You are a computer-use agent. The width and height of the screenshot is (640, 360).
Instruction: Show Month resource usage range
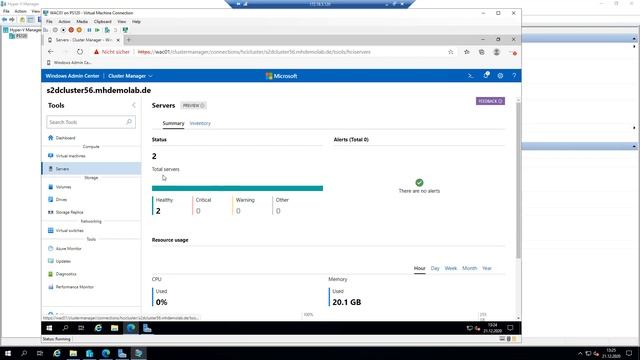(469, 268)
